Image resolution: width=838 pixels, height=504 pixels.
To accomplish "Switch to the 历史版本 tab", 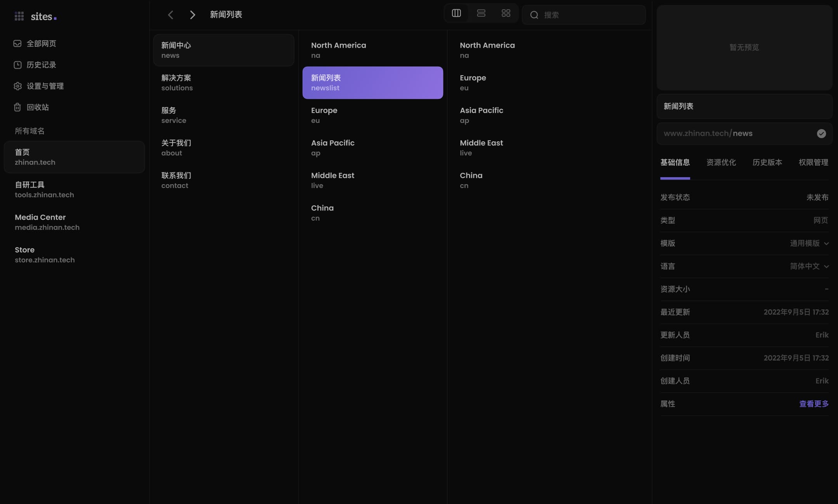I will (767, 162).
